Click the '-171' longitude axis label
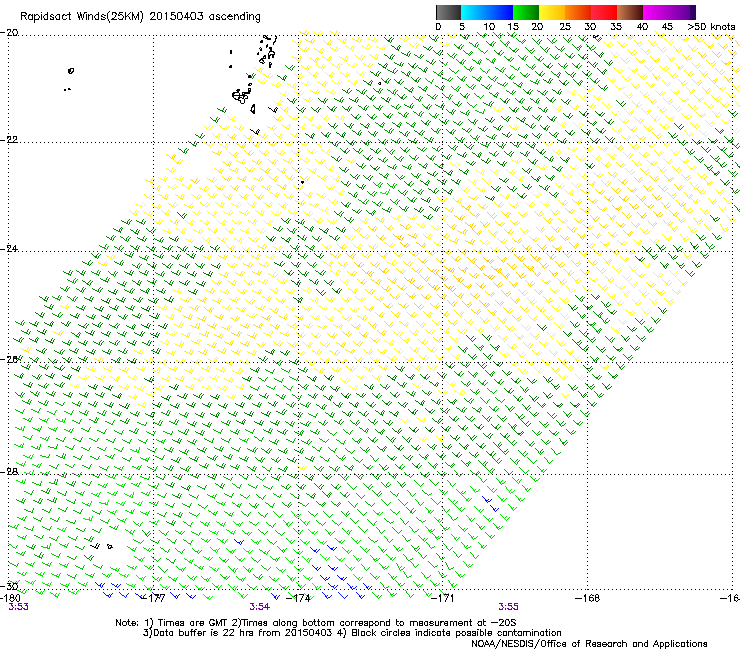Image resolution: width=740 pixels, height=650 pixels. 443,598
